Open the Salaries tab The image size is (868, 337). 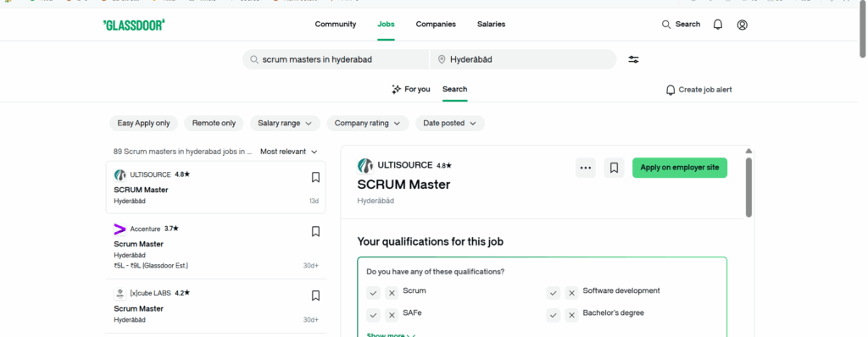click(x=491, y=25)
